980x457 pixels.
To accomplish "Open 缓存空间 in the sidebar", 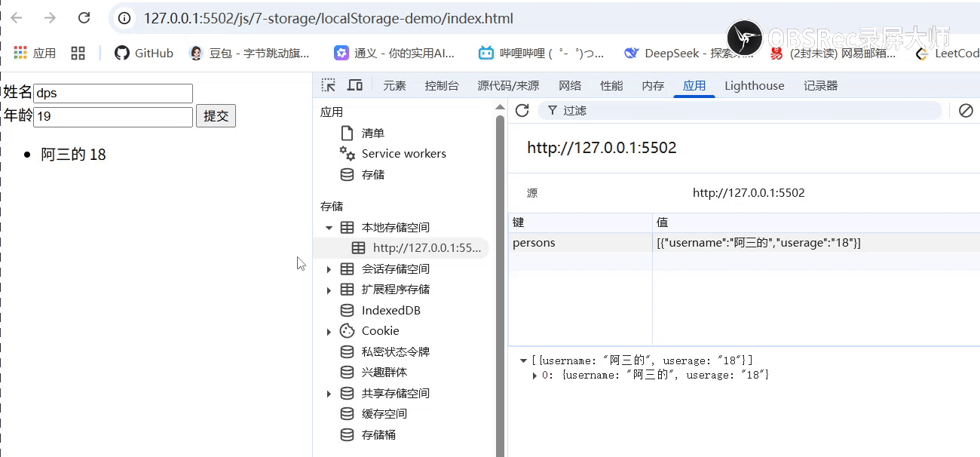I will [x=384, y=414].
